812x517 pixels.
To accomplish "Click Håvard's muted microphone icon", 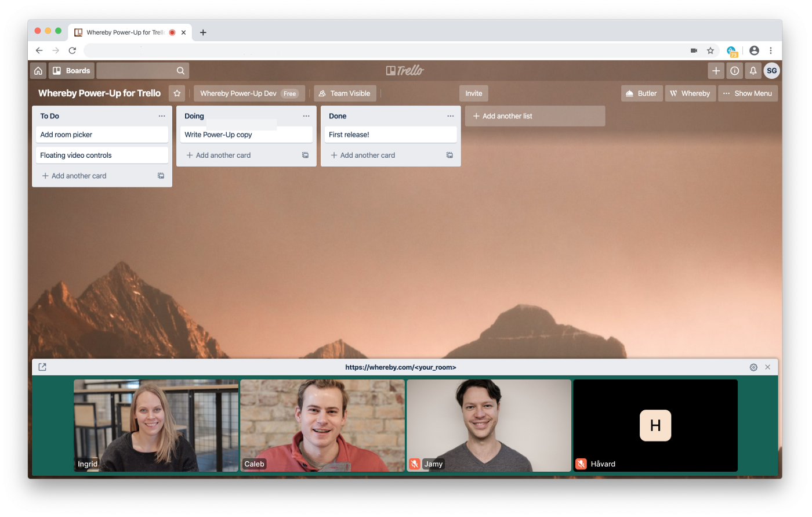I will (x=581, y=464).
